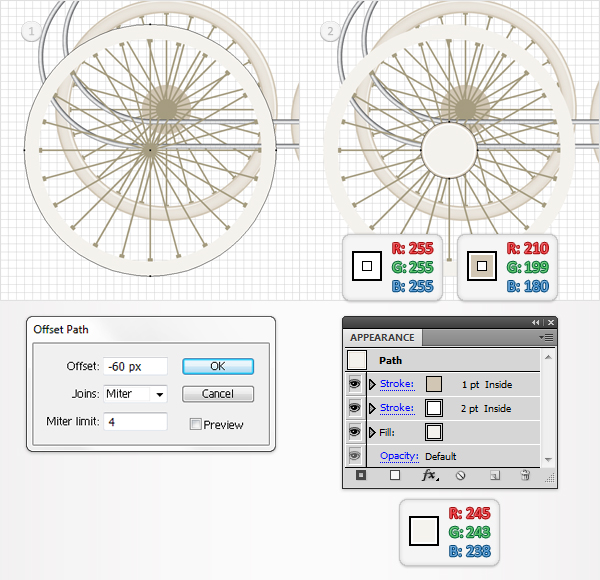Viewport: 600px width, 580px height.
Task: Click the Appearance panel scroll up arrow
Action: (x=548, y=357)
